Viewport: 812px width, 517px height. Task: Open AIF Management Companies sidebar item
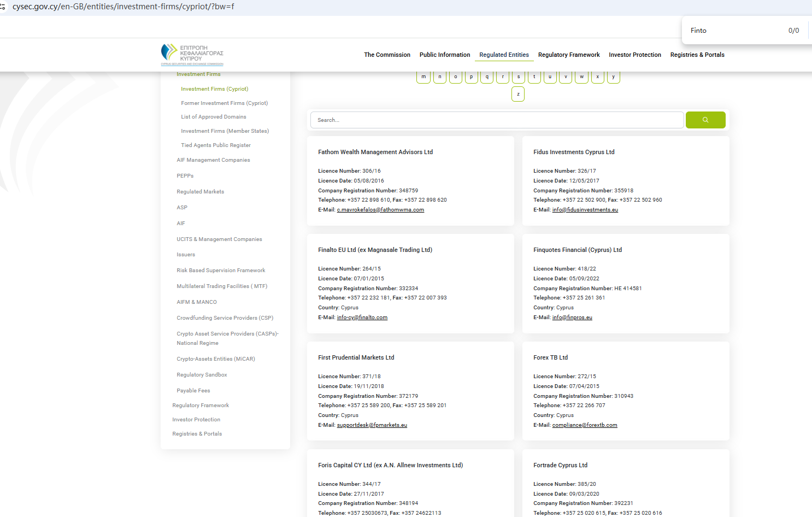click(213, 160)
